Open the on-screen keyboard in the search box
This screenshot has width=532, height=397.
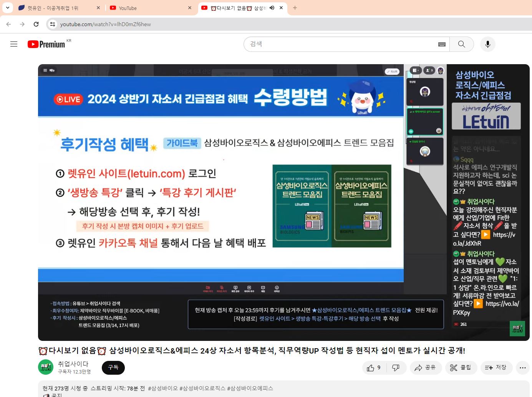(x=442, y=44)
